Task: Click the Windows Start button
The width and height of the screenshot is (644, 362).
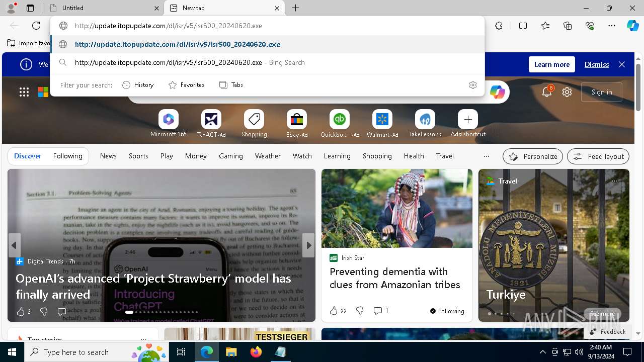Action: (12, 352)
